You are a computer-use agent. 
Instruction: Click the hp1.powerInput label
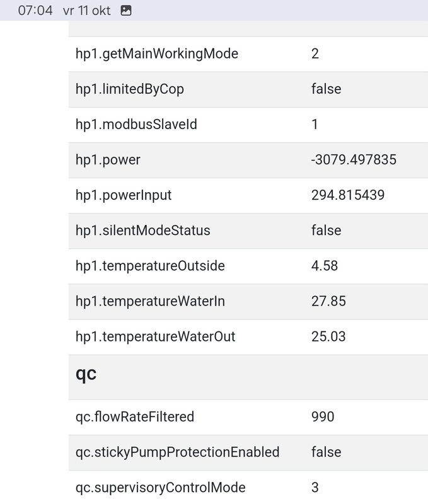(124, 195)
